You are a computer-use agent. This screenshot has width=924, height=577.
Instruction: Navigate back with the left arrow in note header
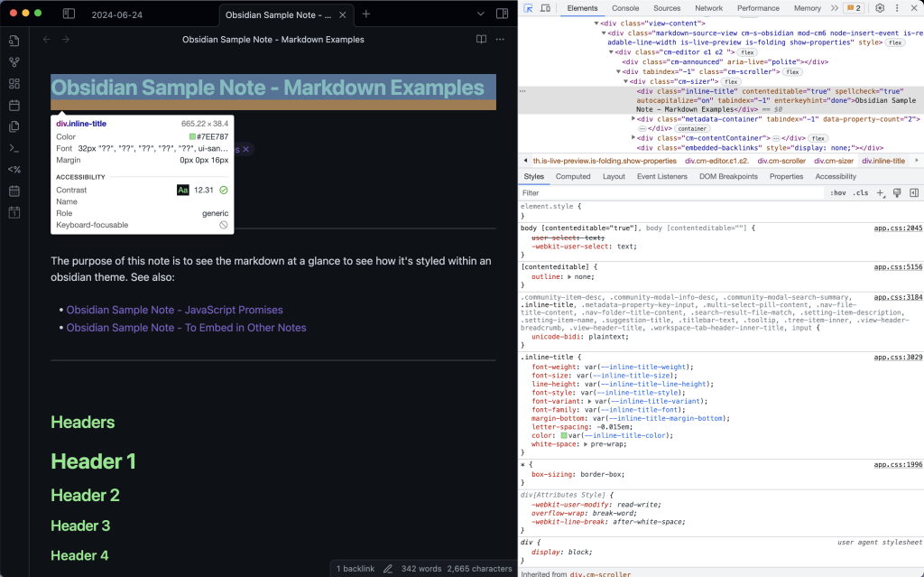pyautogui.click(x=47, y=40)
